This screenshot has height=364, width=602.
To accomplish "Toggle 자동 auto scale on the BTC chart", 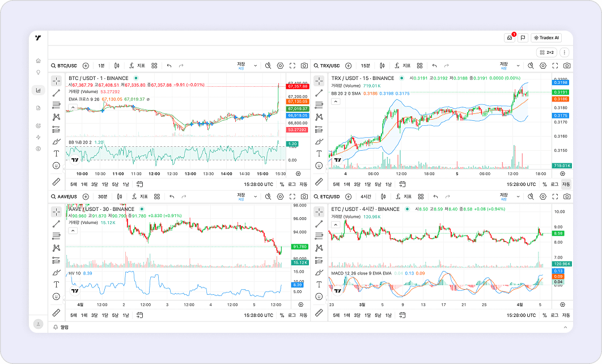I will point(303,184).
